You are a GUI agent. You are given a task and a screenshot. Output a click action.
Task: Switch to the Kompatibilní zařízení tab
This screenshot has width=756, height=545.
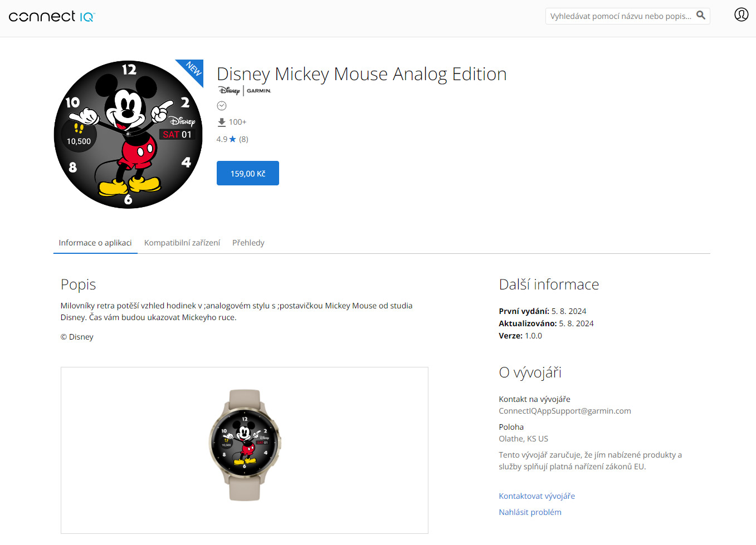182,243
